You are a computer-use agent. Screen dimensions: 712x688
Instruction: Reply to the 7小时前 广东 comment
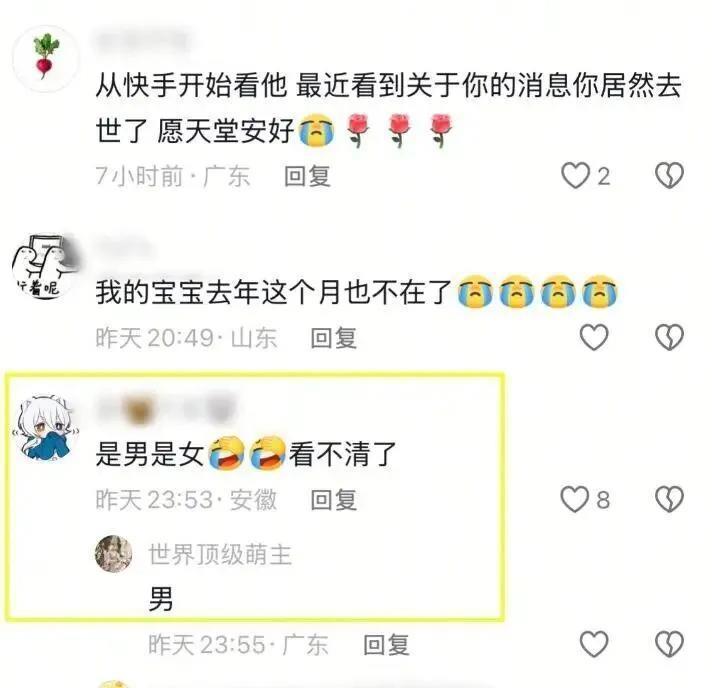click(307, 176)
